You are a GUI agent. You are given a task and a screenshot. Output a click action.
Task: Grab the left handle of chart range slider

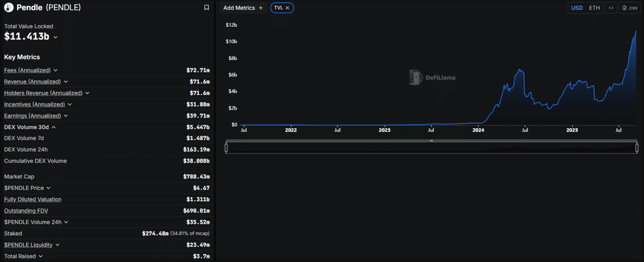click(x=226, y=148)
